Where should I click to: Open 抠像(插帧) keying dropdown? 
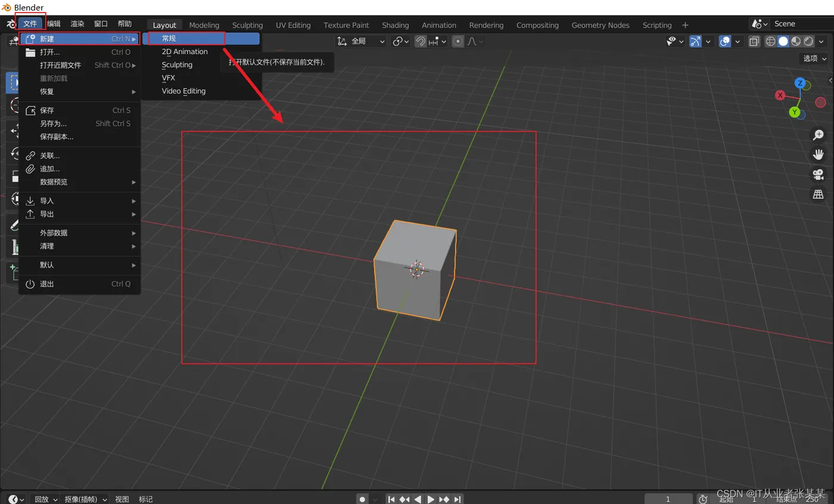point(86,499)
